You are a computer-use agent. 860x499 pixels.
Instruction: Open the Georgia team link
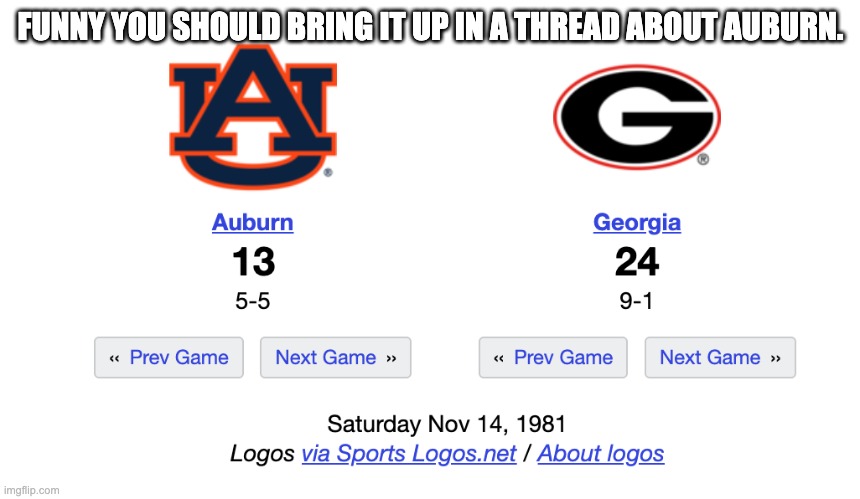(x=637, y=222)
